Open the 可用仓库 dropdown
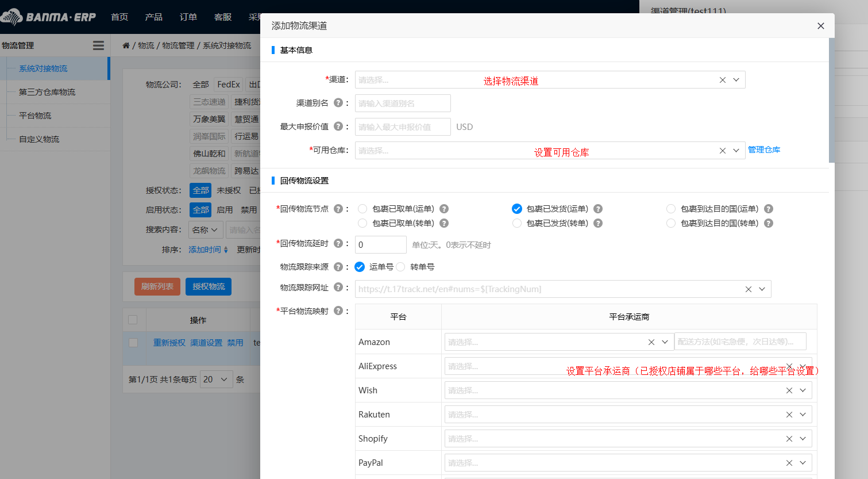The image size is (868, 479). coord(736,151)
